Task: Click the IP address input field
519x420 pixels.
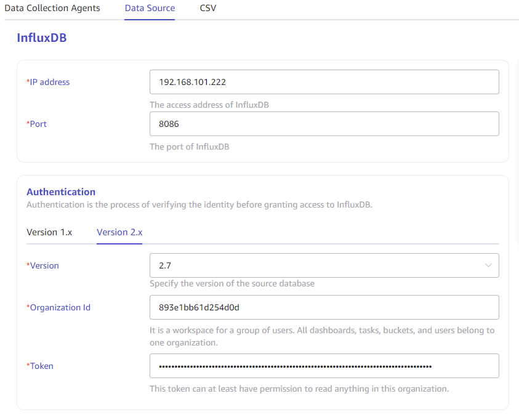Action: (324, 82)
